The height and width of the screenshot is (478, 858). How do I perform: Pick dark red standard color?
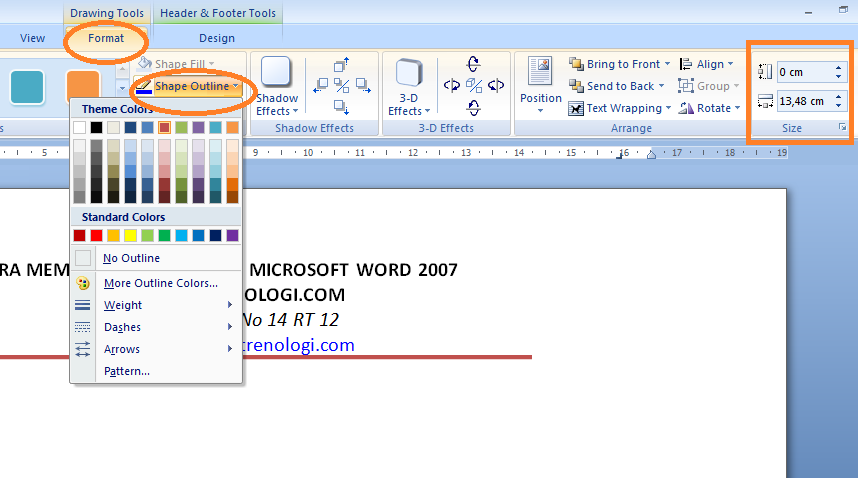pos(79,235)
